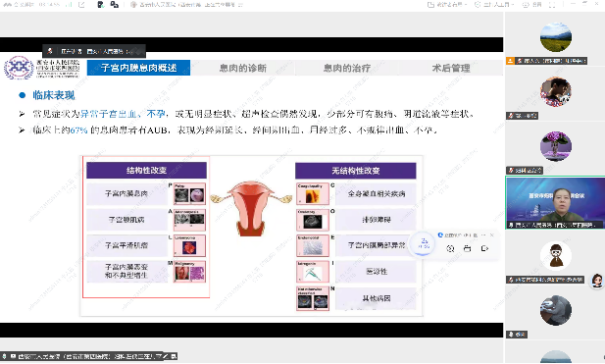Select the cartoon man with hat avatar
Image resolution: width=605 pixels, height=364 pixels.
click(556, 255)
